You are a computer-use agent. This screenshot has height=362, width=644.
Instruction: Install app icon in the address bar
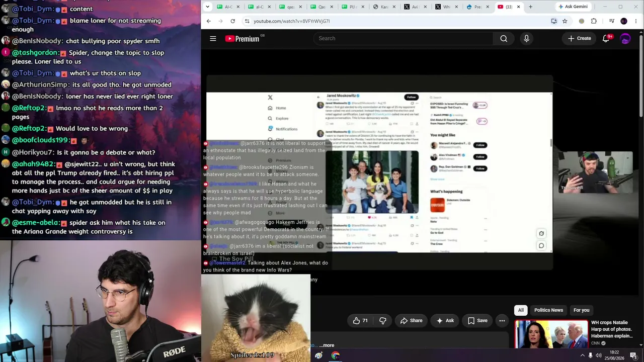click(554, 21)
